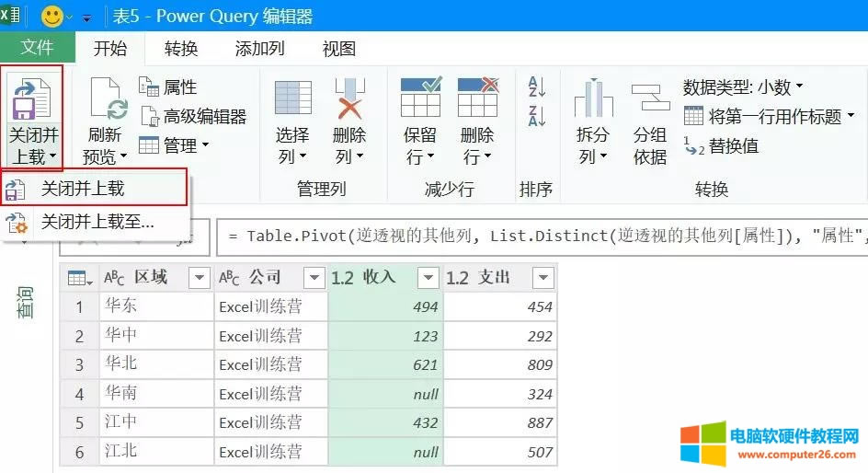Click the Remove Columns (删除列) icon

coord(349,98)
